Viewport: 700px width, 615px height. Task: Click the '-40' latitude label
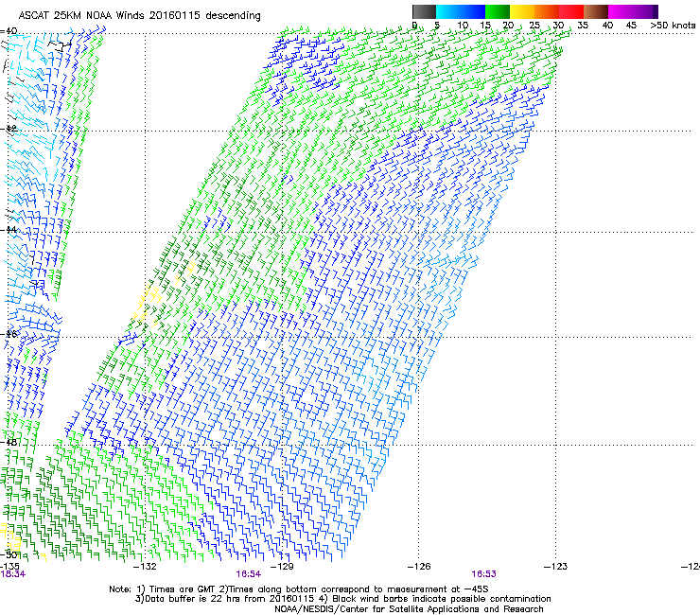9,31
